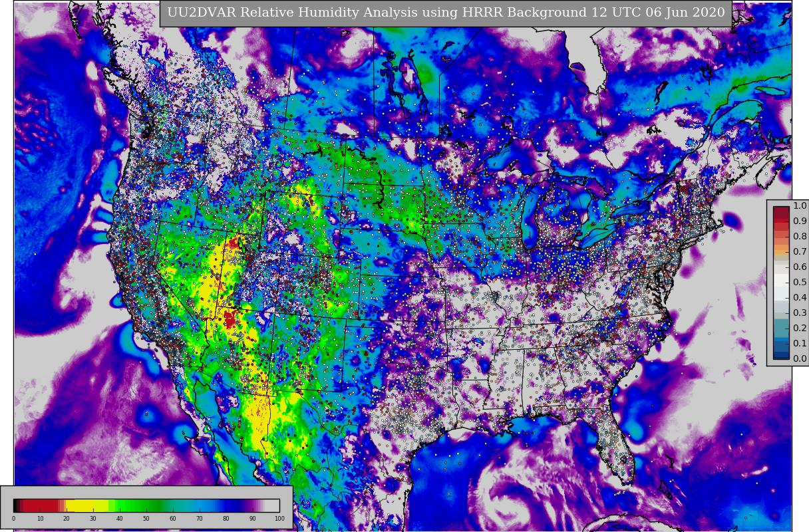This screenshot has width=809, height=532.
Task: Click the '70' label on the bottom humidity colorbar
Action: pos(200,519)
